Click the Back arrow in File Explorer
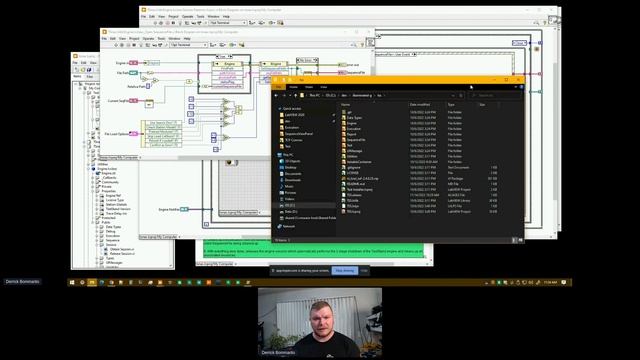 [276, 95]
